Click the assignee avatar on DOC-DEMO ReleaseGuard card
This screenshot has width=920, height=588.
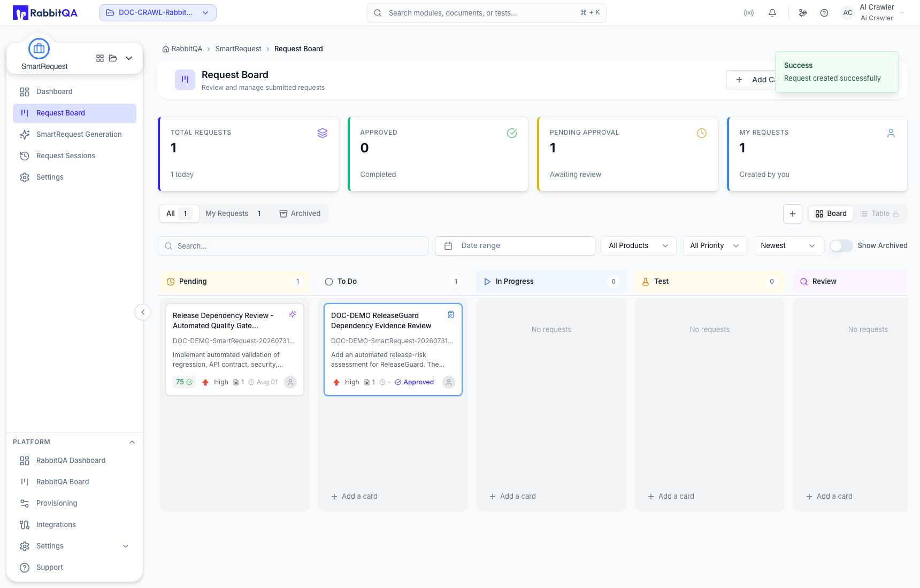(449, 382)
